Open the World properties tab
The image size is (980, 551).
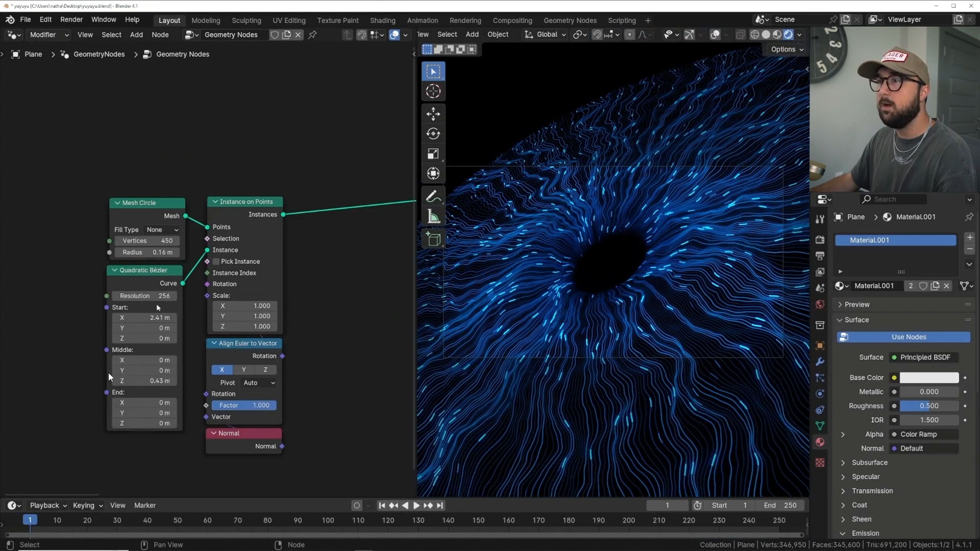tap(820, 304)
